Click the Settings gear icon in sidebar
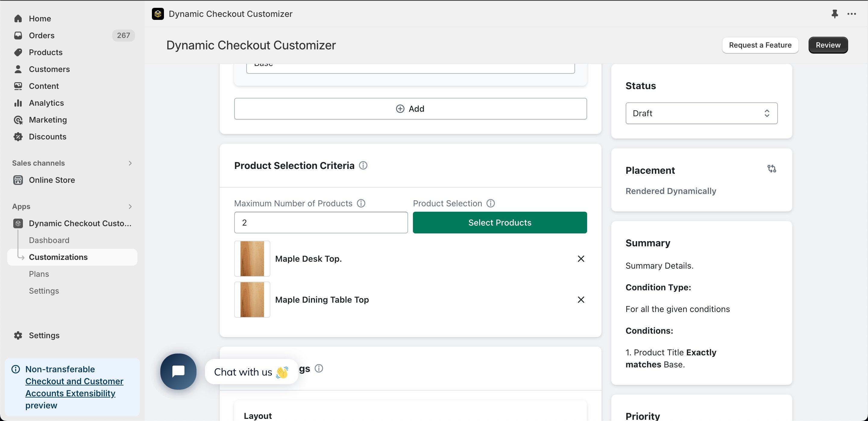This screenshot has width=868, height=421. tap(18, 335)
